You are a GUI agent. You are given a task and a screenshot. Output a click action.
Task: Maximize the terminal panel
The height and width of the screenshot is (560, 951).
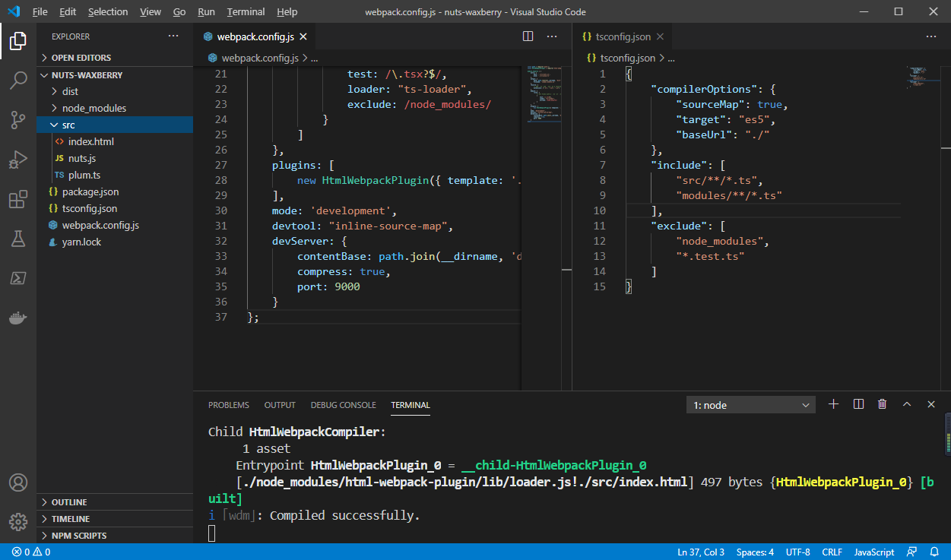coord(907,404)
